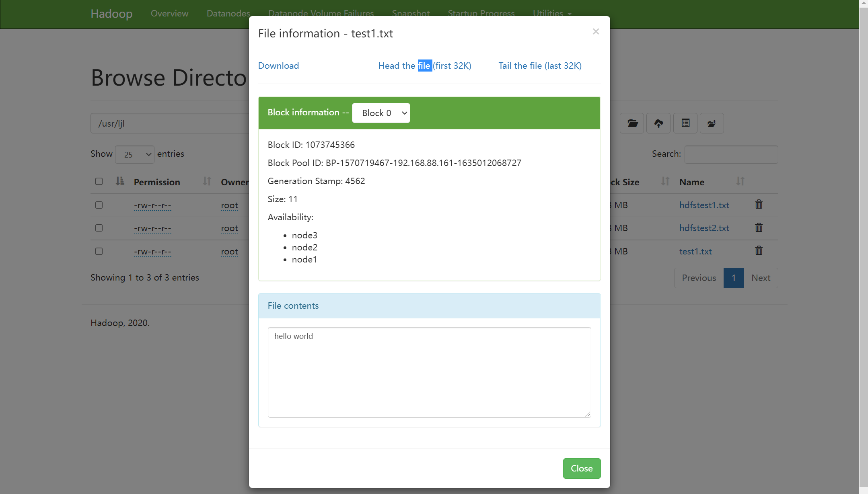Open the Block 0 dropdown
The width and height of the screenshot is (868, 494).
[x=381, y=113]
